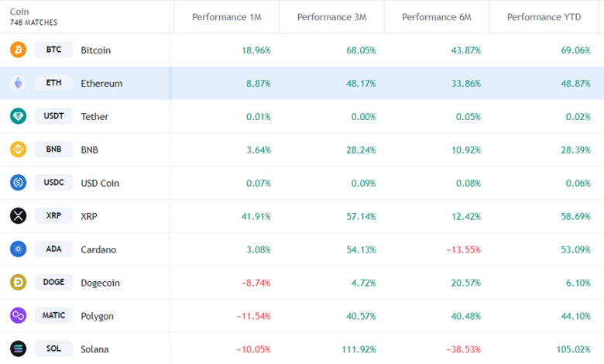Click the XRP coin logo icon
Image resolution: width=604 pixels, height=364 pixels.
(18, 216)
